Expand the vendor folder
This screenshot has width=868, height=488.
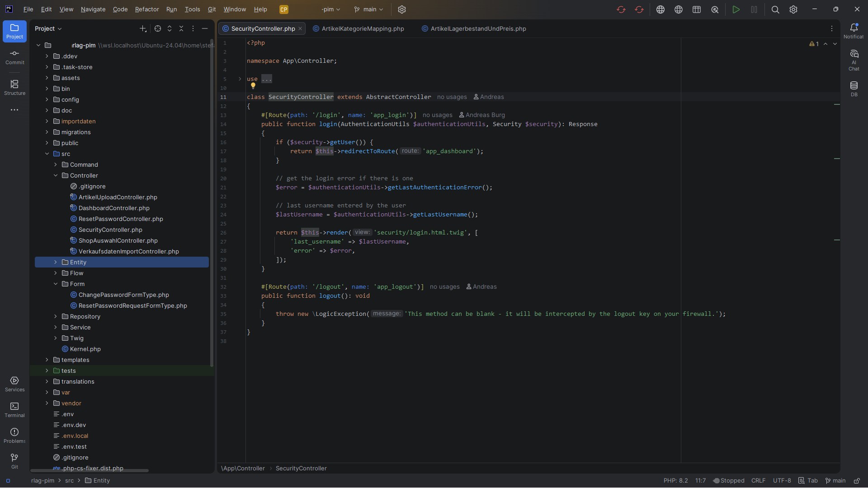tap(47, 403)
